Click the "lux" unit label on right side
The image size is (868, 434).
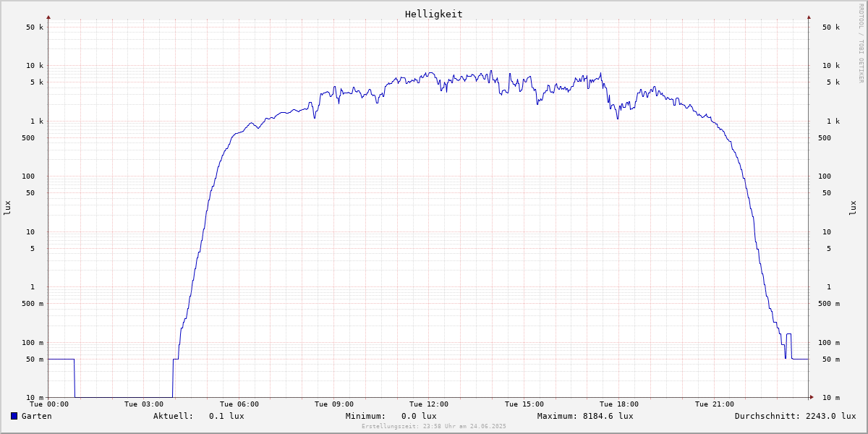tap(853, 208)
